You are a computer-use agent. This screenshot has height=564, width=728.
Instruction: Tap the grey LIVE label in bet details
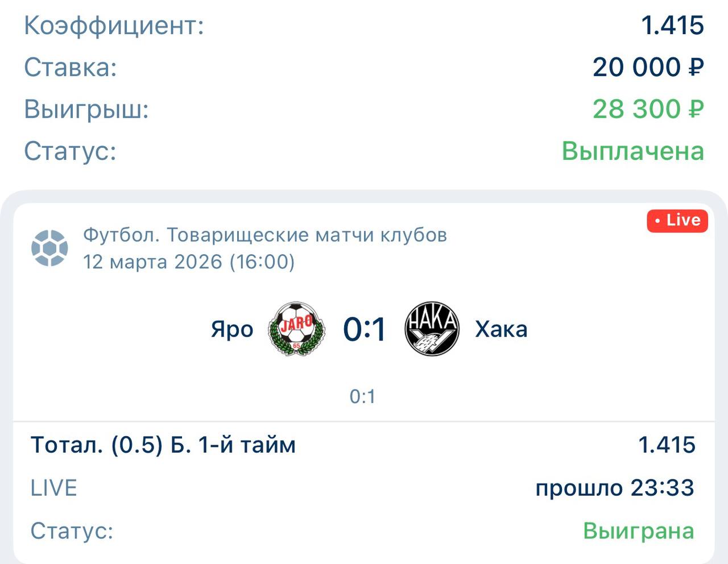[x=53, y=488]
